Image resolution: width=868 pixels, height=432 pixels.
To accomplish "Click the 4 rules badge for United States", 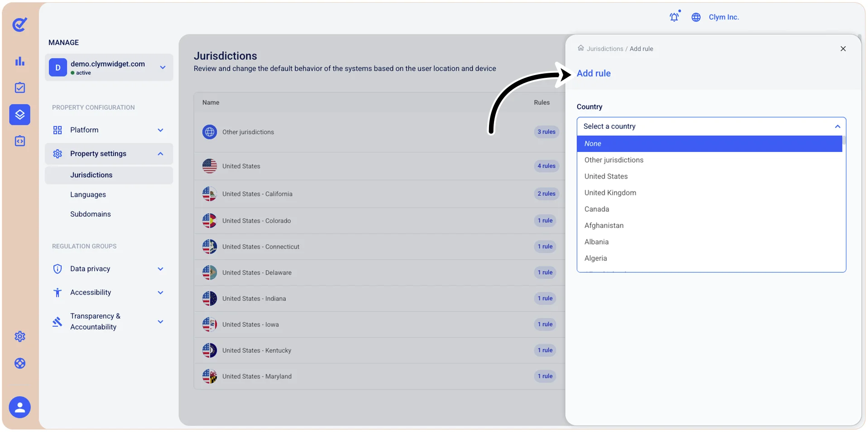I will 546,166.
